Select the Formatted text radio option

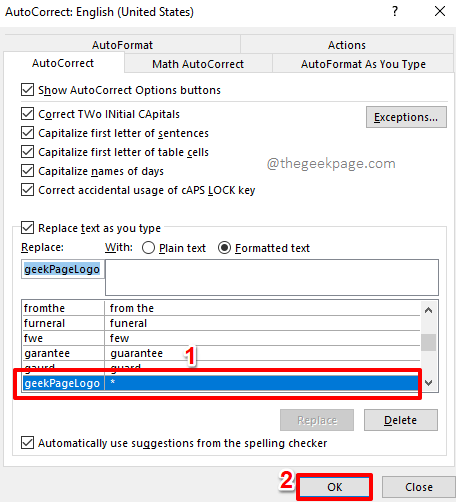pos(224,248)
